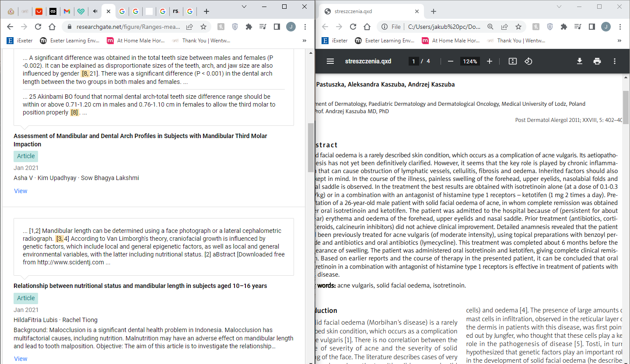Click the 124% zoom level field
The width and height of the screenshot is (630, 364).
(470, 61)
